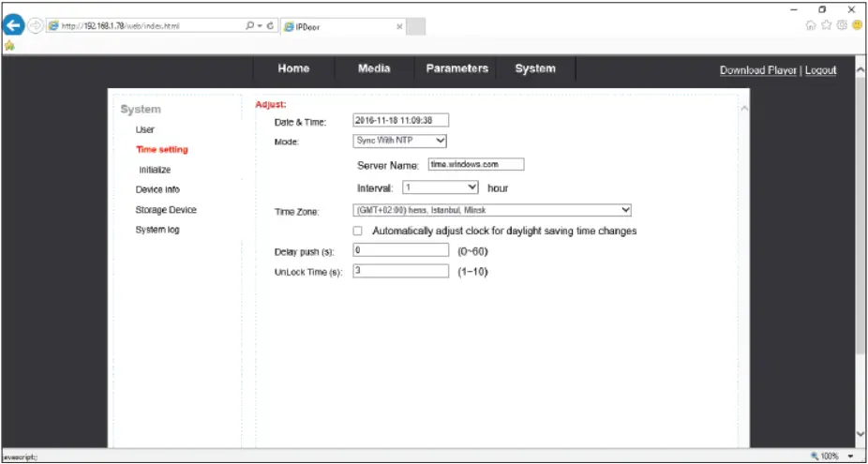This screenshot has width=868, height=464.
Task: Click the Delay push (s) input field
Action: point(401,250)
